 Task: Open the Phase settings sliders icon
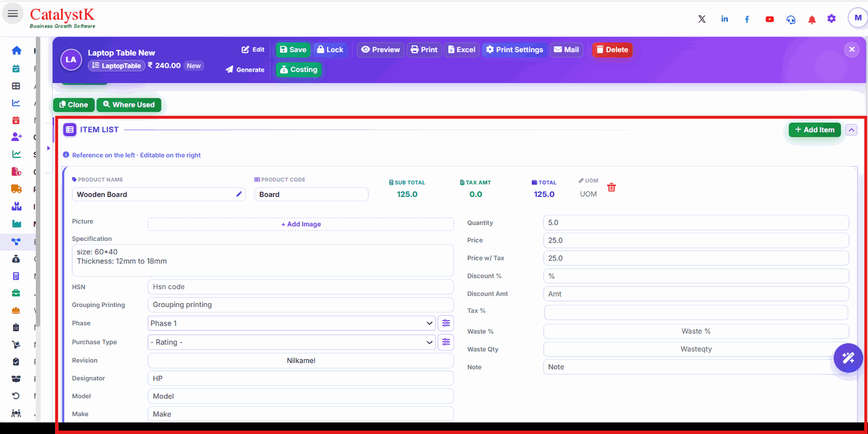coord(446,323)
